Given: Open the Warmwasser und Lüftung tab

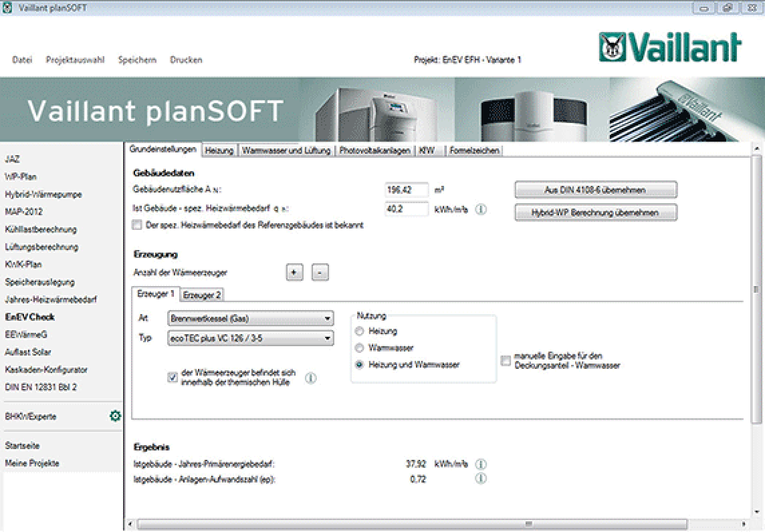Looking at the screenshot, I should (286, 150).
